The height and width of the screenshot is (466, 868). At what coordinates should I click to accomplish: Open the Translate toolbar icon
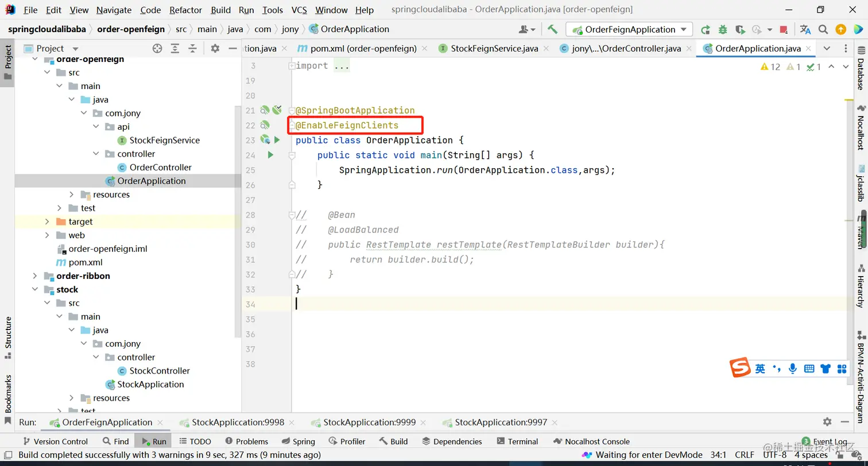pyautogui.click(x=805, y=29)
